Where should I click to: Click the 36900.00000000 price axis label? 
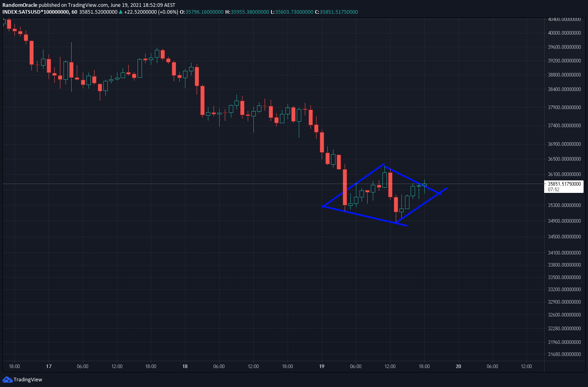tap(564, 144)
